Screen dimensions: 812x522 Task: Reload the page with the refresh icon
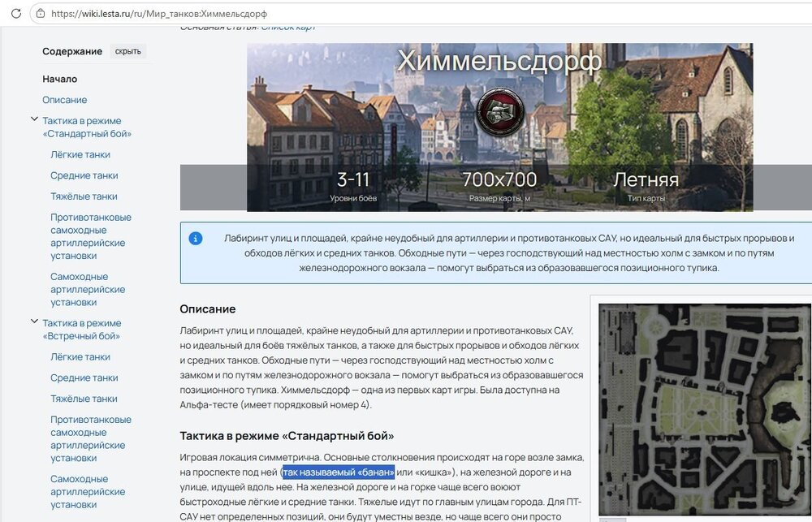tap(16, 14)
